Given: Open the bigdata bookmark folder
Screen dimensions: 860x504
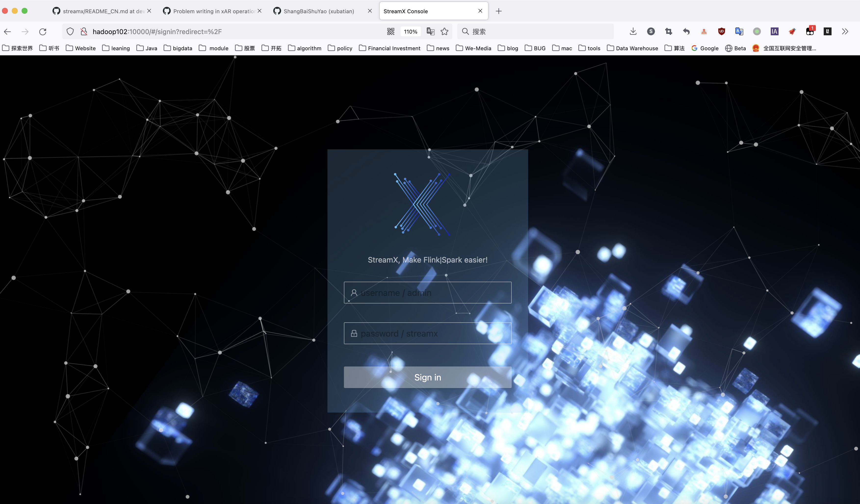Looking at the screenshot, I should [x=178, y=48].
